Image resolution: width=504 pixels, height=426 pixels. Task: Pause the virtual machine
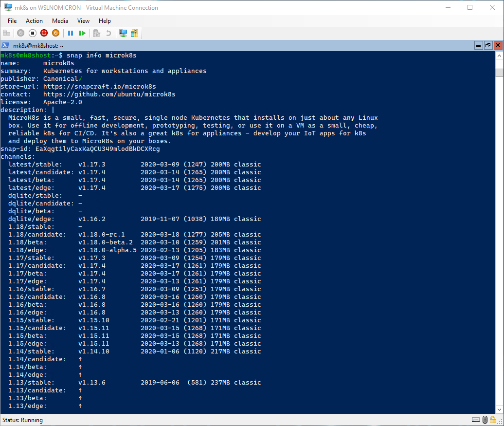point(71,33)
